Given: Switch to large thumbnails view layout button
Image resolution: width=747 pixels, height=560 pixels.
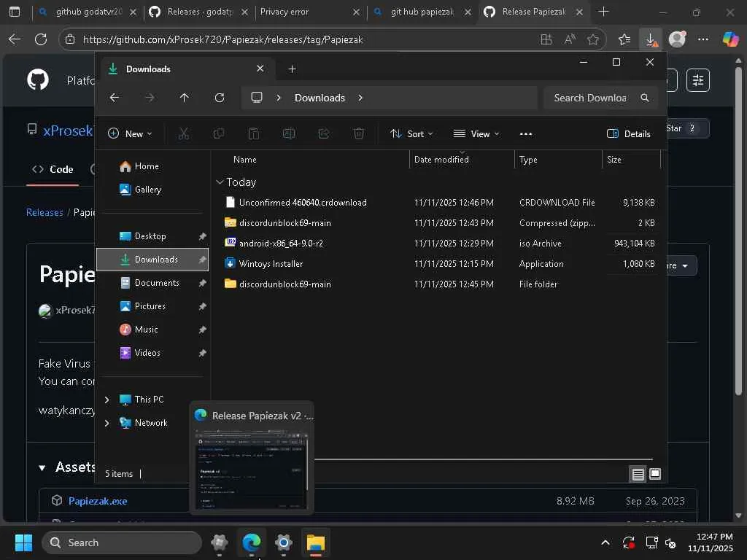Looking at the screenshot, I should coord(655,474).
